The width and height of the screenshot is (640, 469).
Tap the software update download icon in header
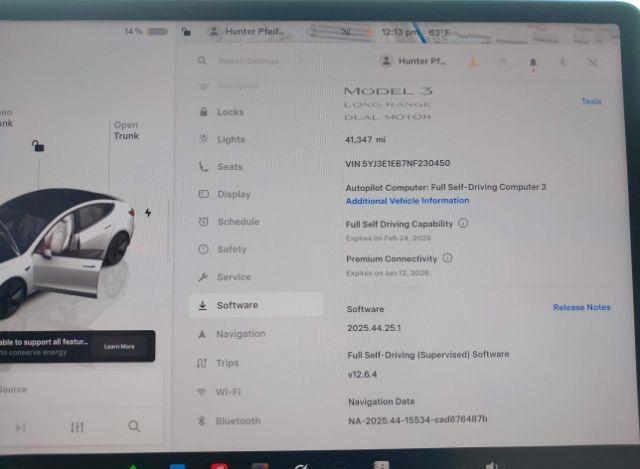(x=472, y=62)
